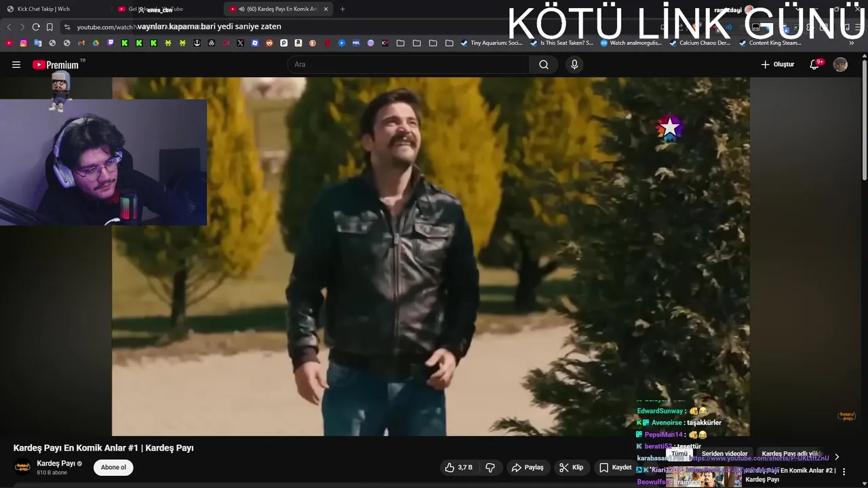Mute the tab via speaker icon
Image resolution: width=868 pixels, height=488 pixels.
click(242, 9)
